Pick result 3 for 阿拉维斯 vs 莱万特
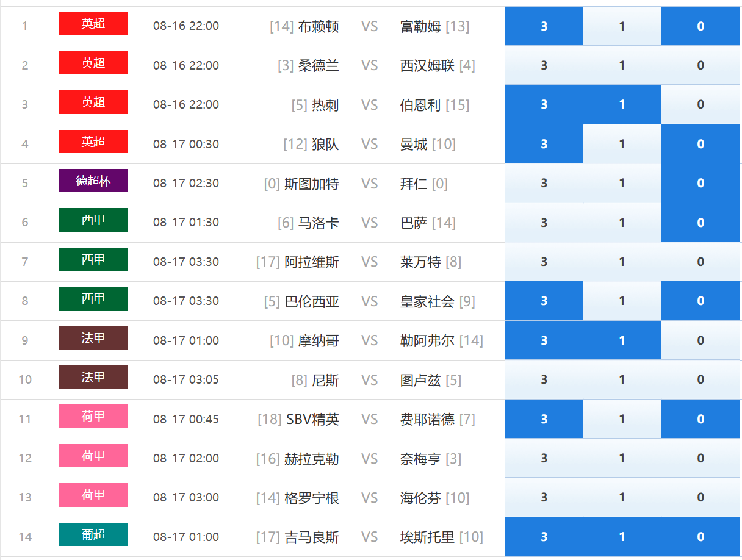 (544, 262)
